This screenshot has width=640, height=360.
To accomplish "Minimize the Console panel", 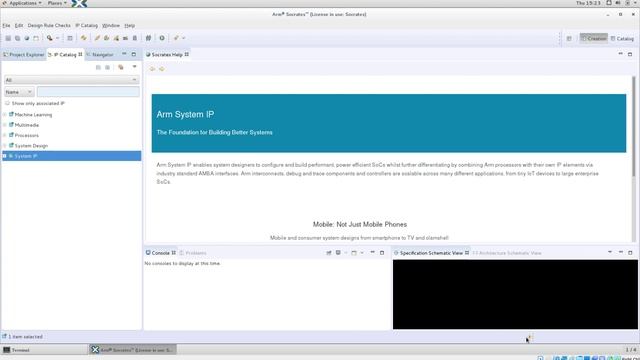I will click(372, 253).
